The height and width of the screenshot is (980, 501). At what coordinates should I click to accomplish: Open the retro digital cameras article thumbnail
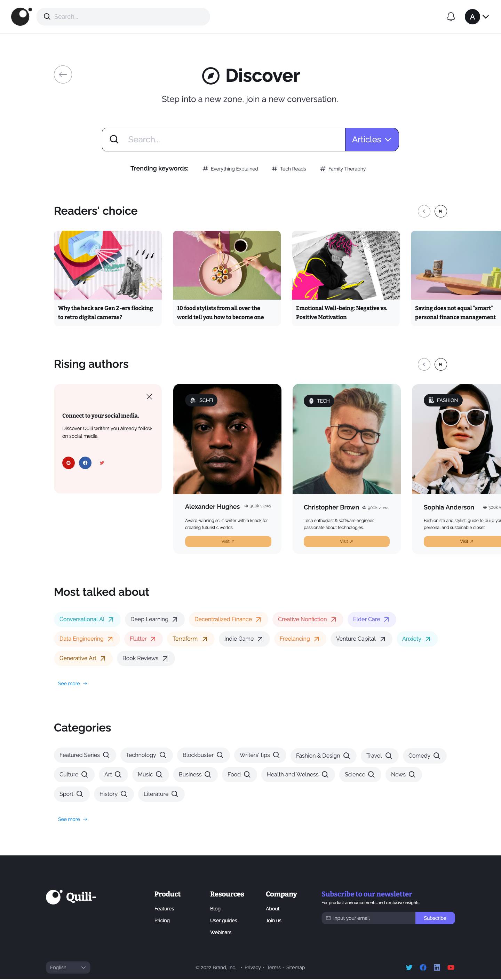108,265
